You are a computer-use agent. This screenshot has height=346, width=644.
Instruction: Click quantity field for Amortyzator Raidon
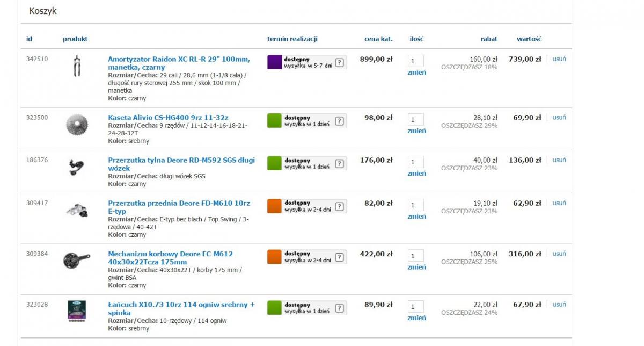(x=415, y=61)
